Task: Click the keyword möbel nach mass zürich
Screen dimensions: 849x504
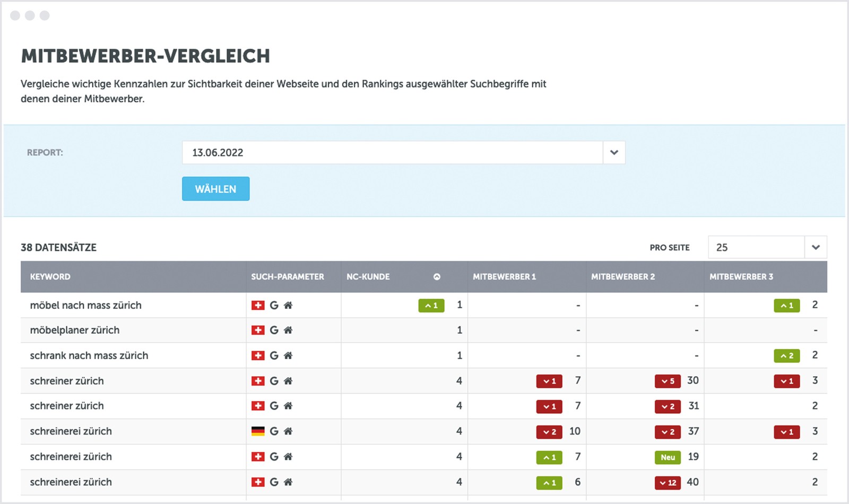Action: (86, 305)
